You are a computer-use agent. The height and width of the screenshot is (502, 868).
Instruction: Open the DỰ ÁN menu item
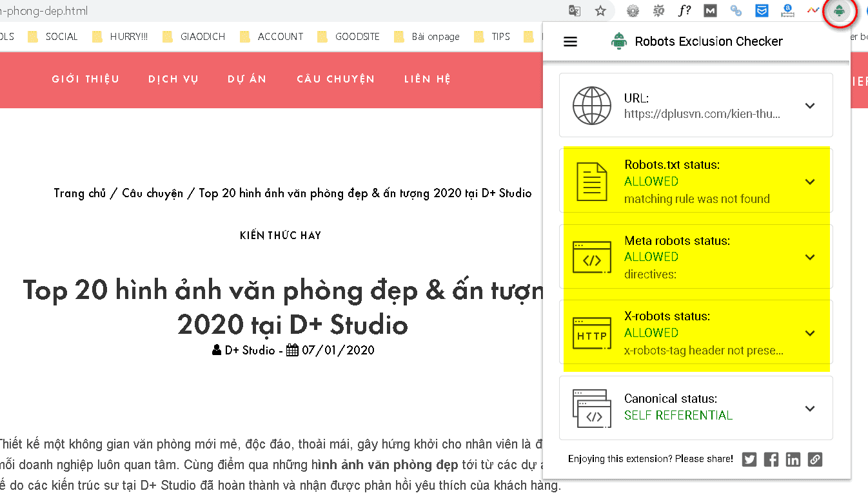[247, 79]
